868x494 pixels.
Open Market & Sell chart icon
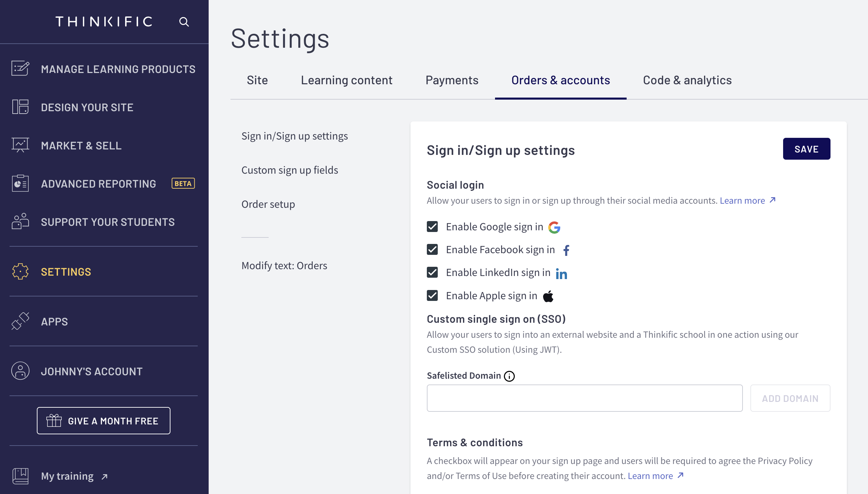[20, 145]
